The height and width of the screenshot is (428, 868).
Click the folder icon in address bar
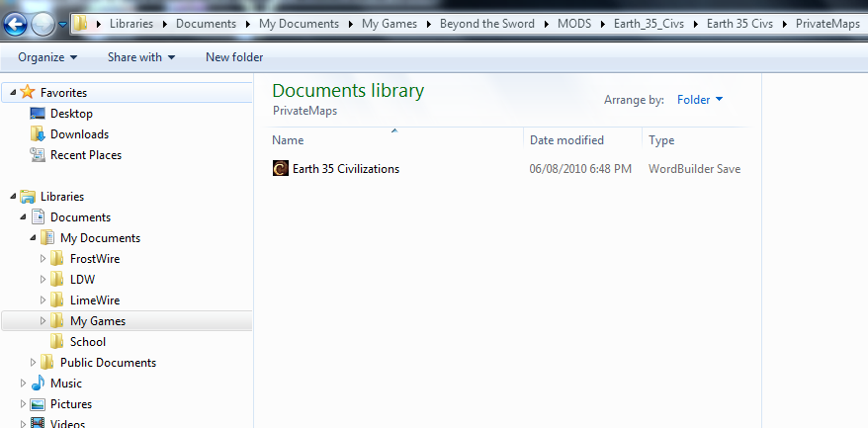coord(81,24)
